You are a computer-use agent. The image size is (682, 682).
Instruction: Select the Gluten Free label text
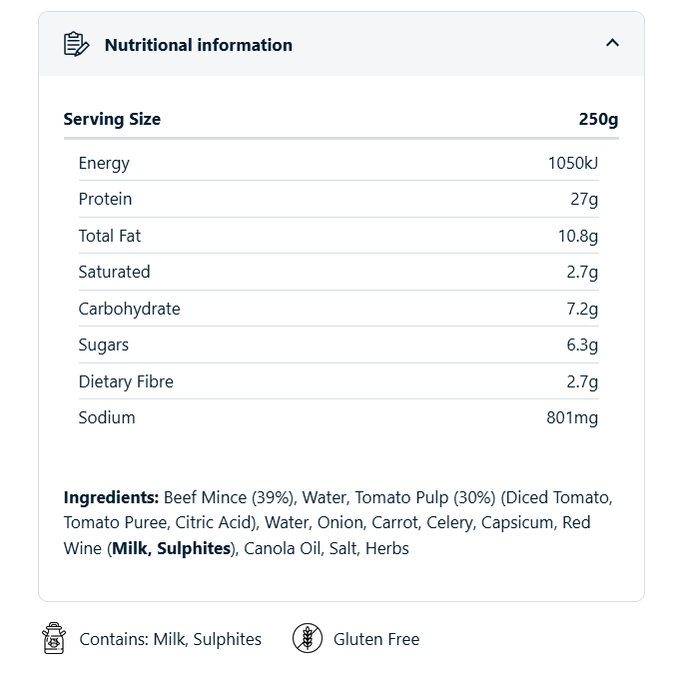coord(376,639)
